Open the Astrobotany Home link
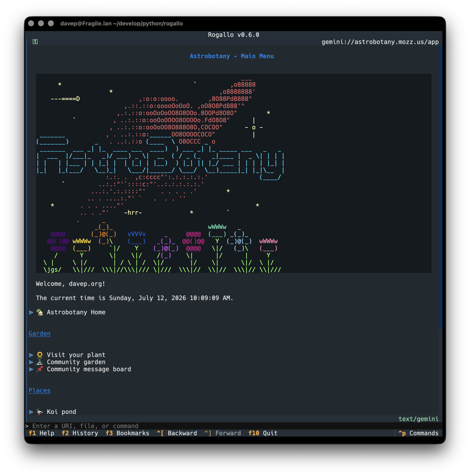The image size is (470, 476). click(x=76, y=312)
